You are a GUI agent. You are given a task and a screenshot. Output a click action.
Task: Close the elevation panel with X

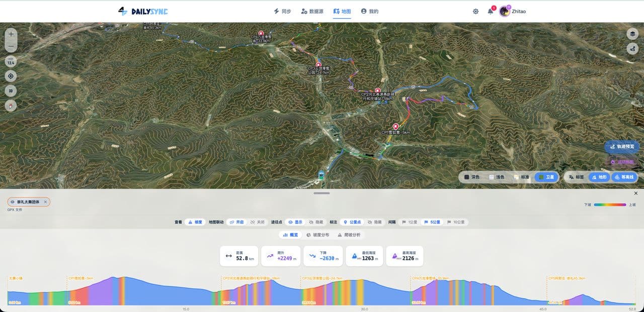pos(635,193)
